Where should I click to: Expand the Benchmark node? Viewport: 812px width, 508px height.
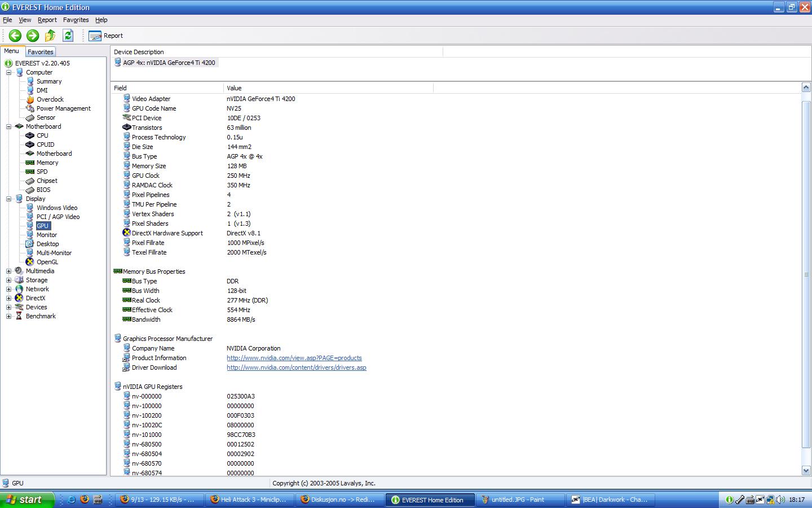(8, 316)
